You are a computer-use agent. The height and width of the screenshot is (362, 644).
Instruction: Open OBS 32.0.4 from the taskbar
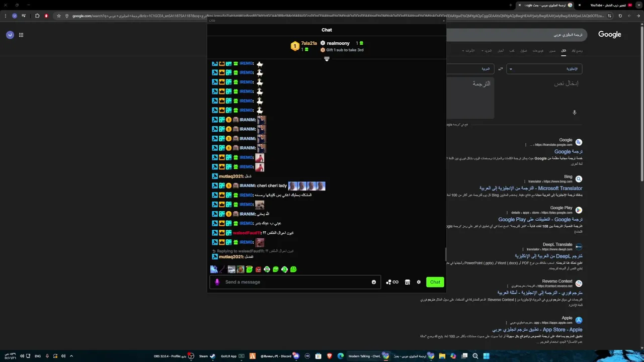[174, 356]
